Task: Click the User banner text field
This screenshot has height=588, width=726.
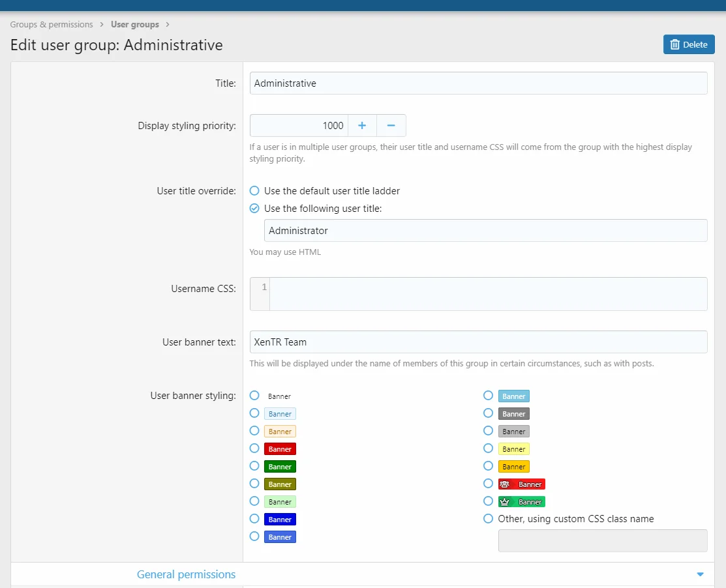Action: 478,342
